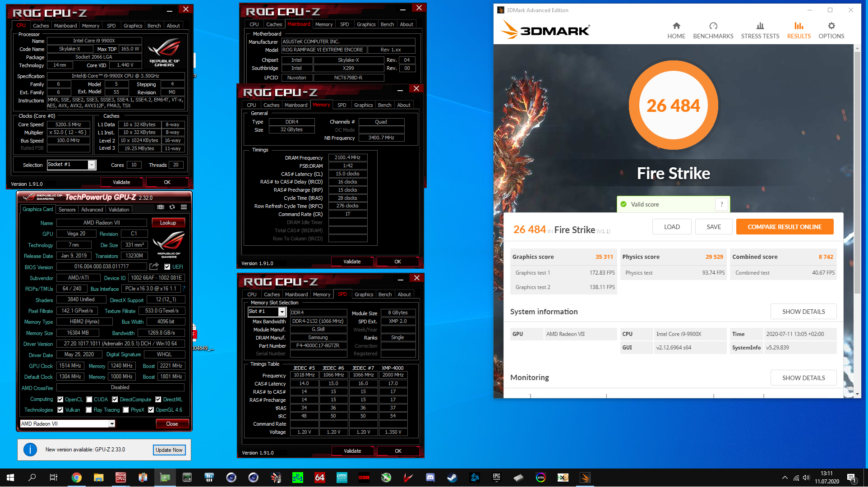Image resolution: width=868 pixels, height=487 pixels.
Task: Open 3DMark HOME section
Action: pyautogui.click(x=676, y=31)
